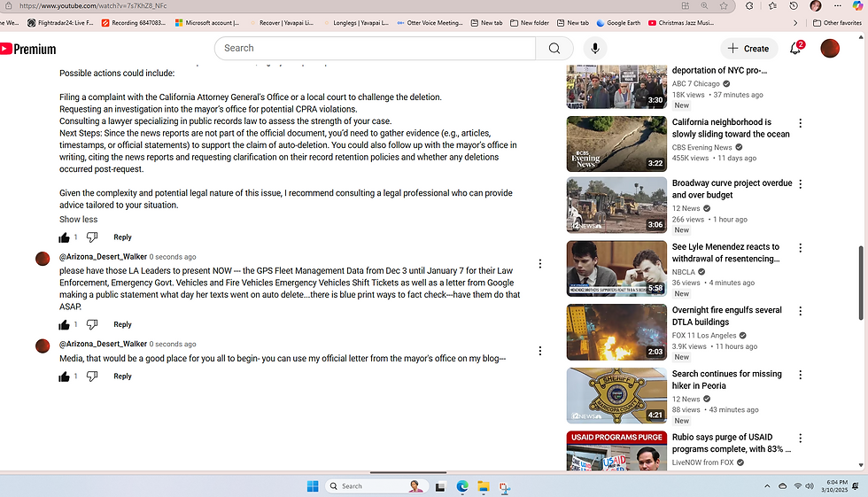
Task: Like the 'Media, that would be' comment
Action: [64, 377]
